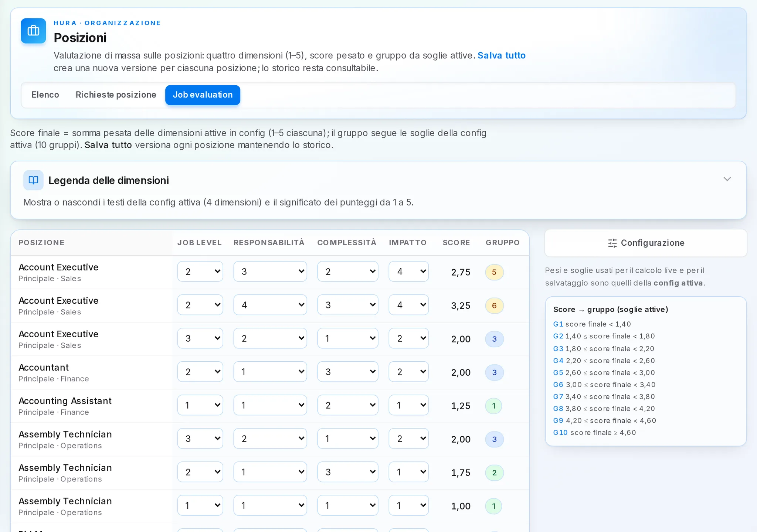Open the Richieste posizione tab
The image size is (757, 532).
[x=116, y=95]
